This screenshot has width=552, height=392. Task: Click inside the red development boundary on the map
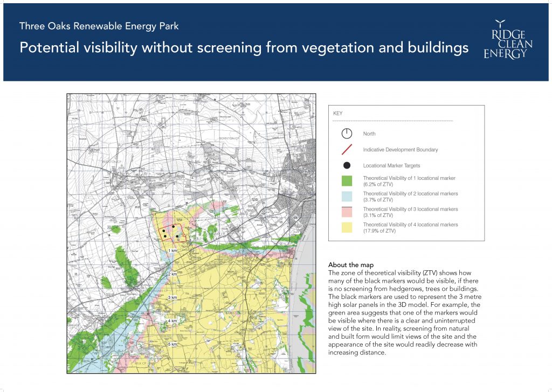[172, 233]
